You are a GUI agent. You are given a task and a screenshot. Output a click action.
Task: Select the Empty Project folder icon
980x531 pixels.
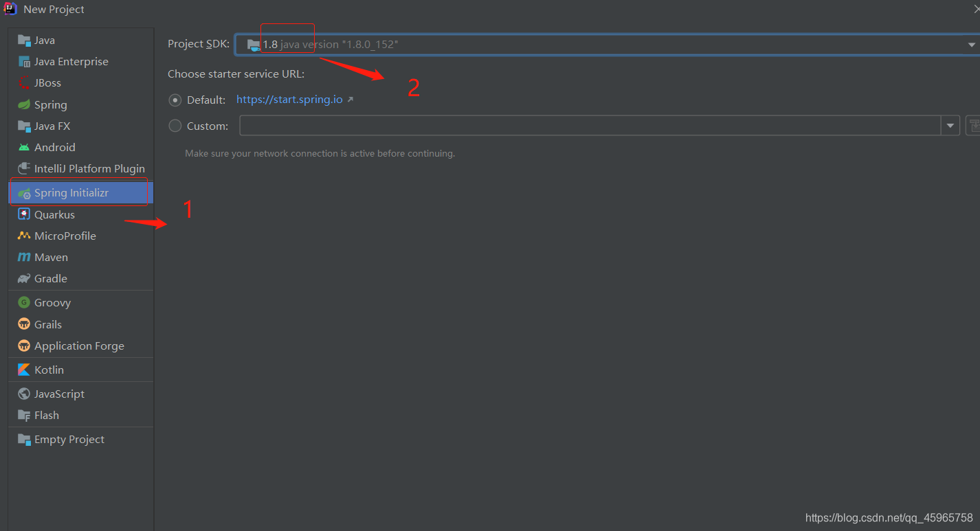(x=24, y=440)
